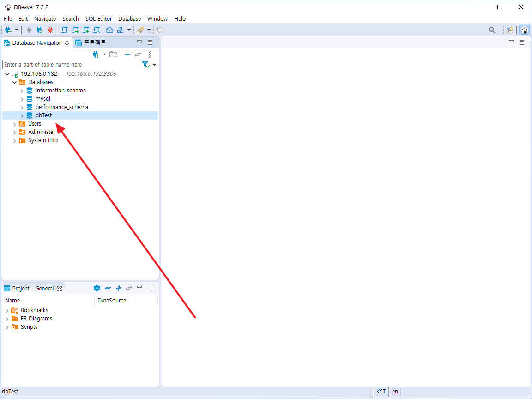Expand the performance_schema database
The image size is (532, 399).
[22, 107]
